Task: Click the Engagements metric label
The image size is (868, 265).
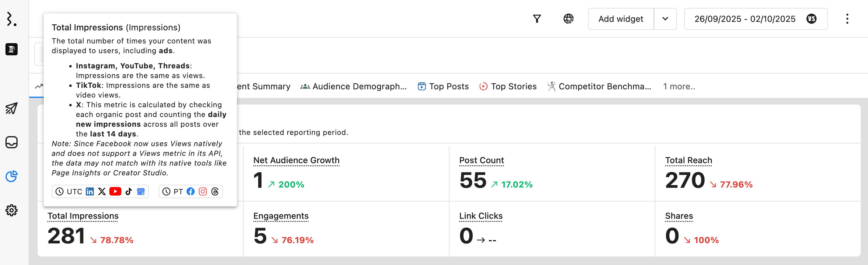Action: pos(281,216)
